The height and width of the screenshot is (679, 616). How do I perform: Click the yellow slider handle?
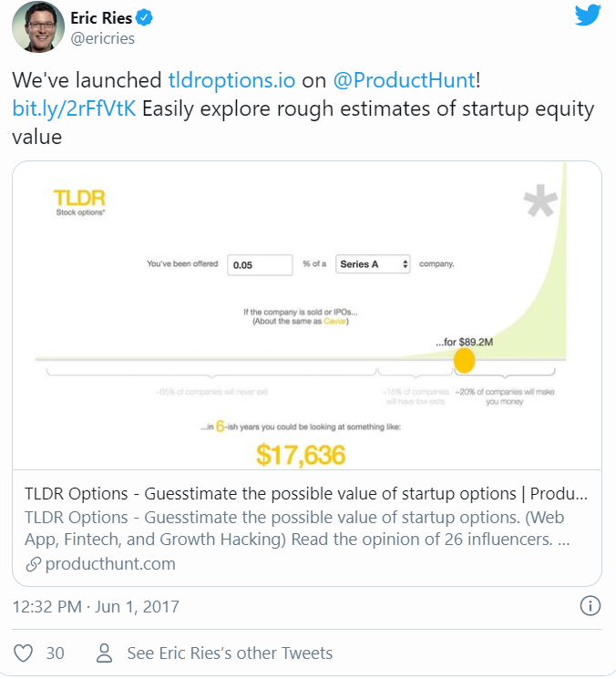(465, 360)
